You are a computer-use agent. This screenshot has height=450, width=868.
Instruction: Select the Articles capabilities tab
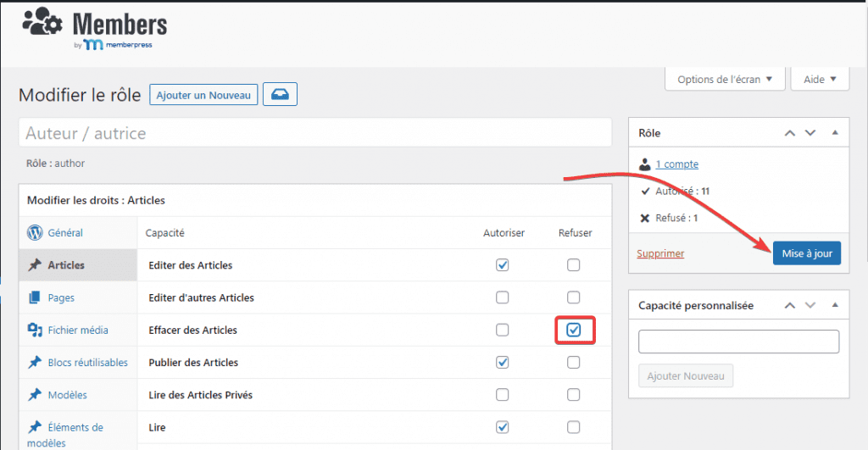pyautogui.click(x=78, y=264)
